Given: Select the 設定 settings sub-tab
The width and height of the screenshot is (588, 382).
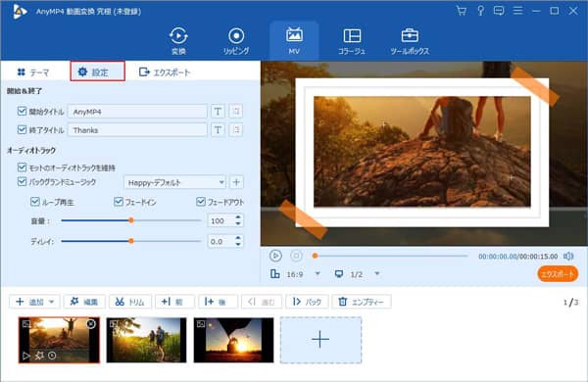Looking at the screenshot, I should [97, 72].
